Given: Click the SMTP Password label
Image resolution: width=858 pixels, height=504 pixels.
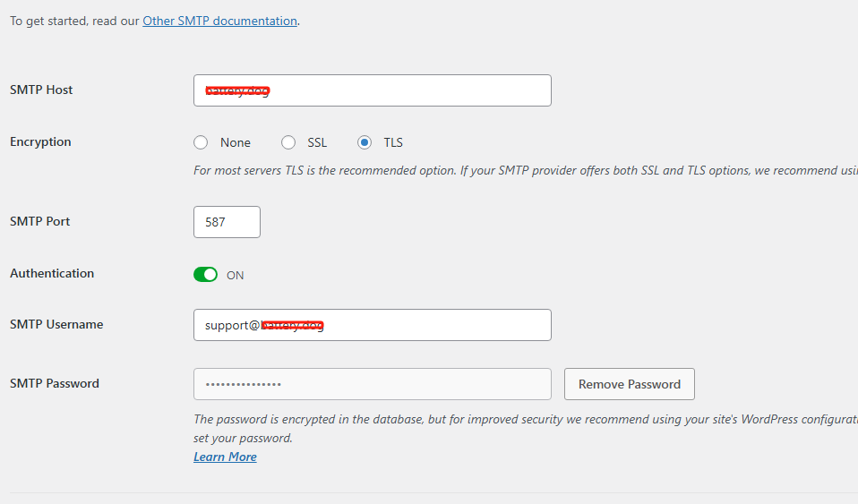Looking at the screenshot, I should [x=55, y=383].
